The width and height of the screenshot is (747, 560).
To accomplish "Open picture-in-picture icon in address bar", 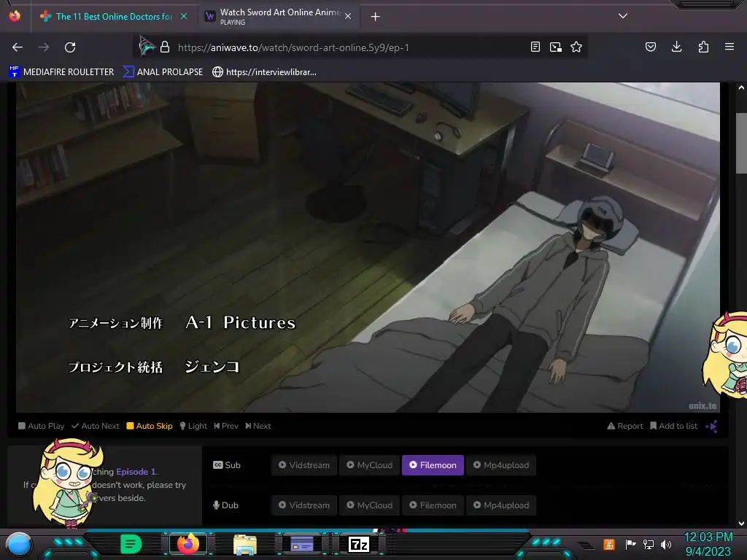I will (x=555, y=47).
